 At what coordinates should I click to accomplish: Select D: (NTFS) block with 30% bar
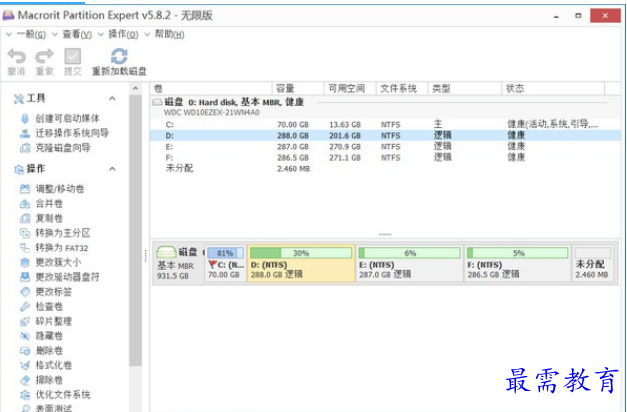click(x=301, y=264)
